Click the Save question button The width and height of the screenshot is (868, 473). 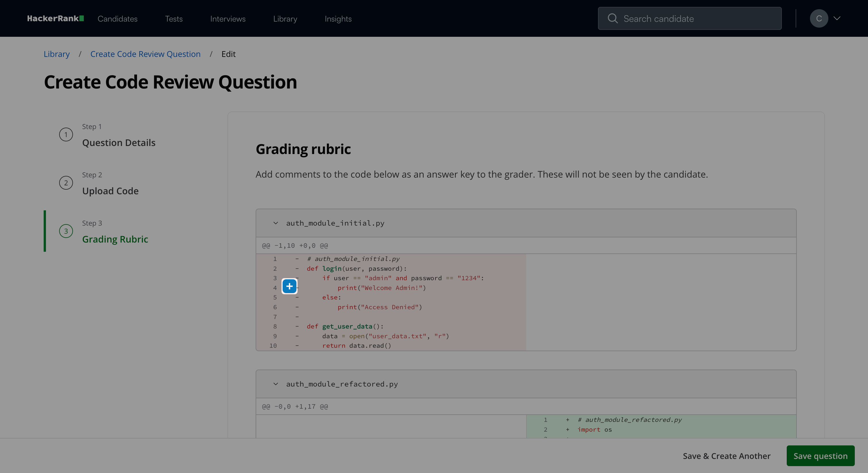click(820, 456)
